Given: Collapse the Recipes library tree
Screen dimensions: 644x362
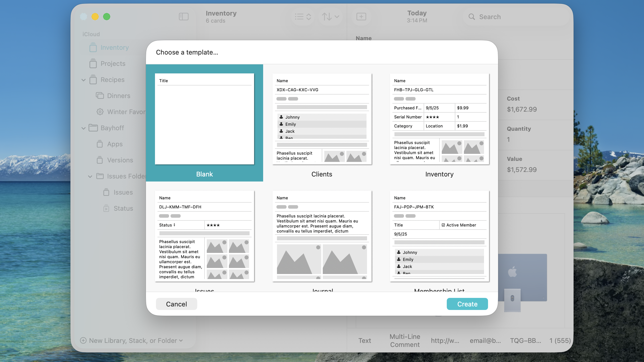Looking at the screenshot, I should coord(83,80).
